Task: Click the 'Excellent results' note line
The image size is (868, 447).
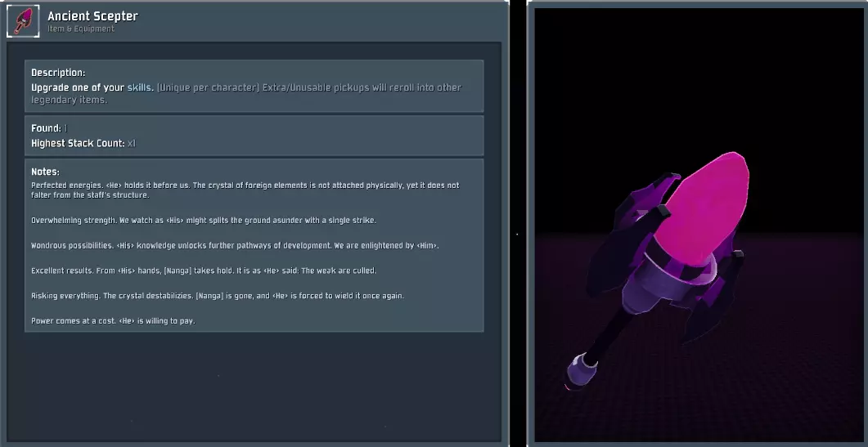Action: coord(204,270)
